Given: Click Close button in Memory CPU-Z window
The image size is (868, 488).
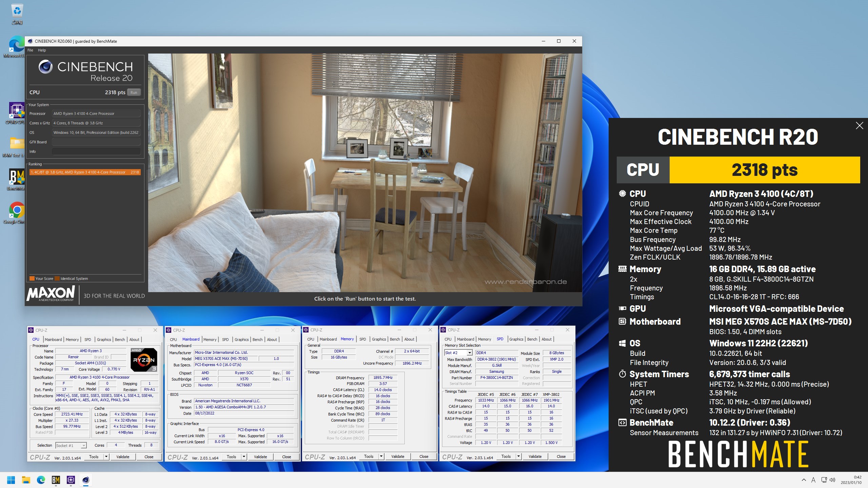Looking at the screenshot, I should pos(424,456).
